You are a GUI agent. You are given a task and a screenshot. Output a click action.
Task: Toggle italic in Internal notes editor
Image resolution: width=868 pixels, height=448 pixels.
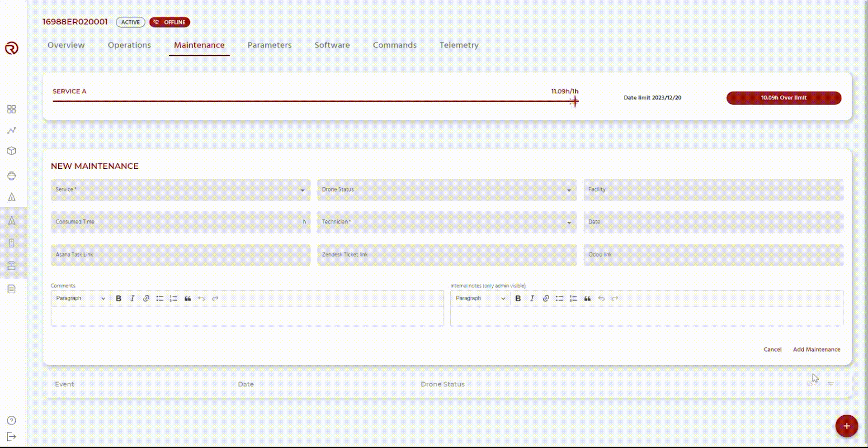(532, 298)
